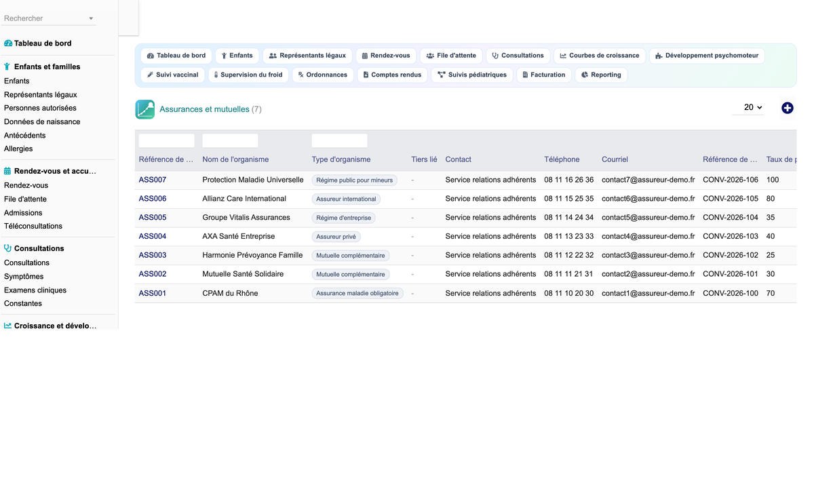Open Comptes rendus shortcut
Image resolution: width=814 pixels, height=504 pixels.
point(393,75)
